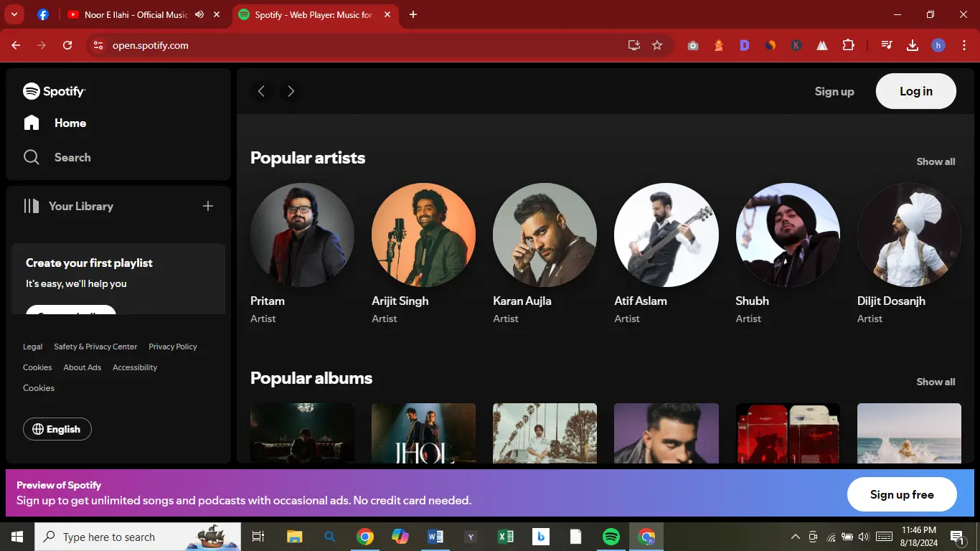
Task: Open the Extensions puzzle icon
Action: (848, 45)
